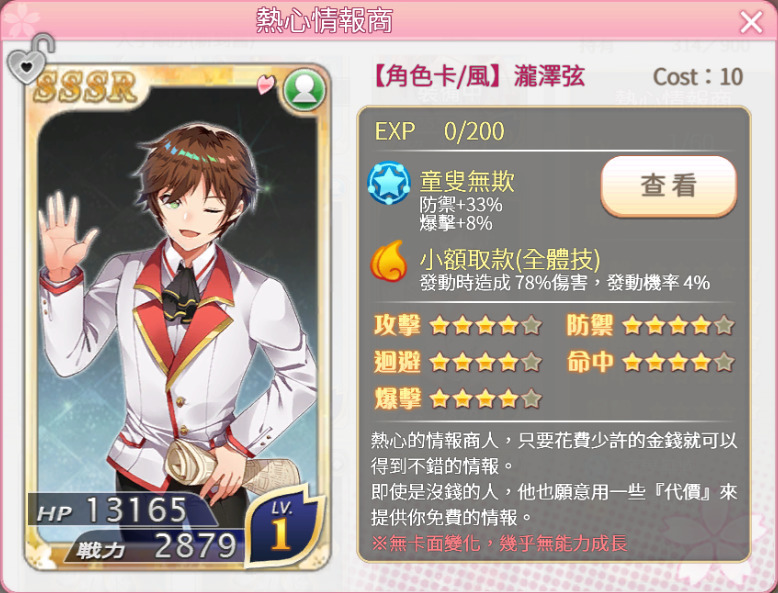Click the 爆擊 star rating
778x593 pixels.
point(485,398)
